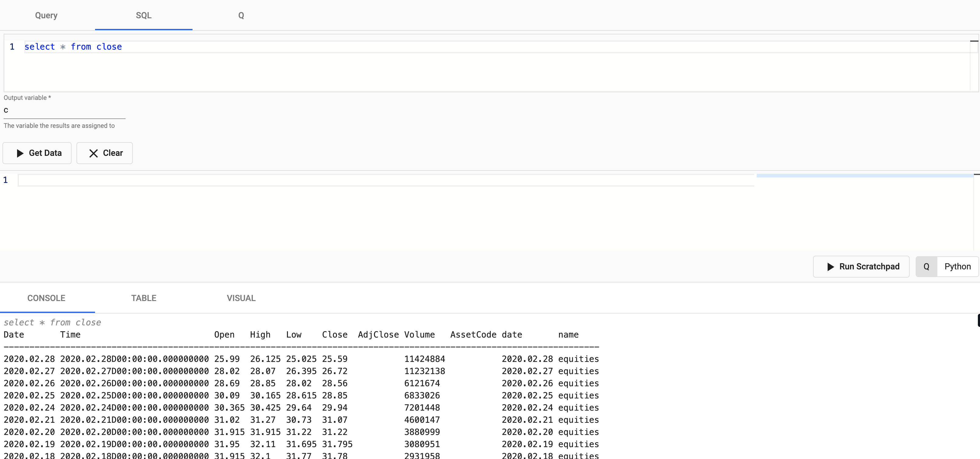Open the VISUAL results tab
Screen dimensions: 980x459
click(x=241, y=298)
